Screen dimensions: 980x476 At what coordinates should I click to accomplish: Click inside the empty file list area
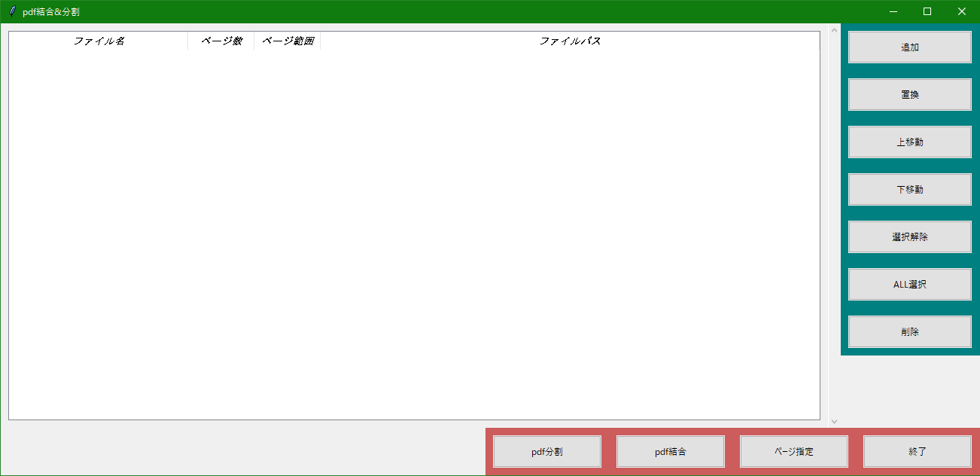tap(414, 226)
